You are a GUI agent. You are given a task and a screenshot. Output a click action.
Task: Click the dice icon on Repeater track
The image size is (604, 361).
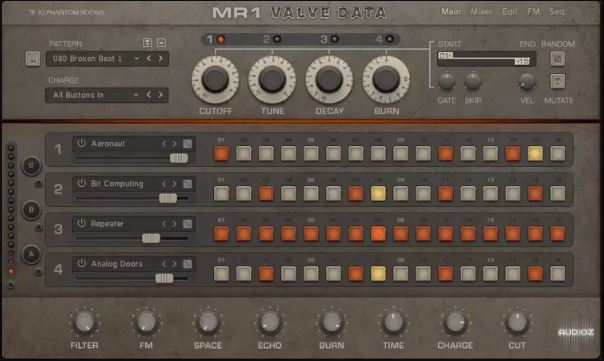pyautogui.click(x=187, y=224)
